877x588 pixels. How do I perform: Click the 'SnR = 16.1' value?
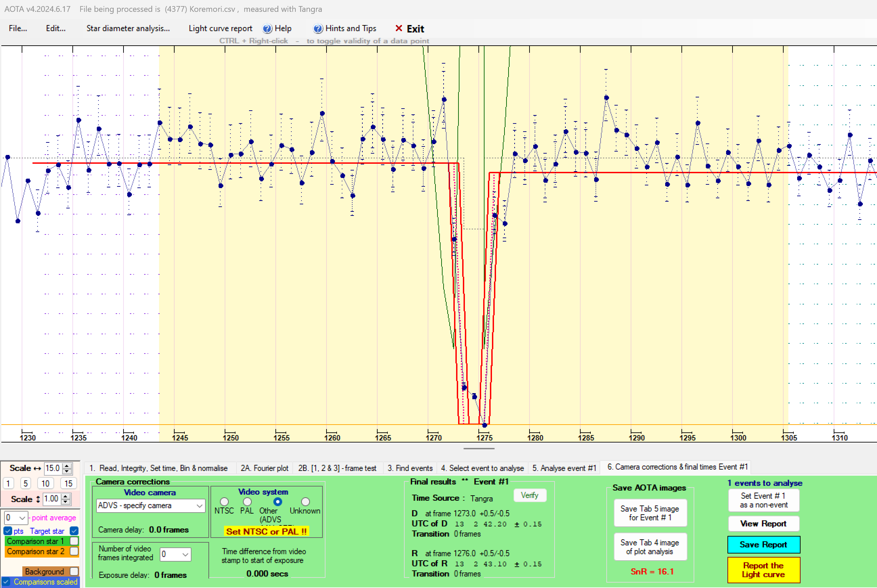pyautogui.click(x=652, y=571)
